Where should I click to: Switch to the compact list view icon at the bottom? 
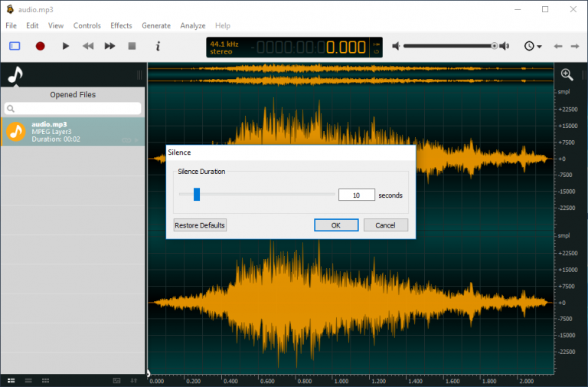point(28,381)
